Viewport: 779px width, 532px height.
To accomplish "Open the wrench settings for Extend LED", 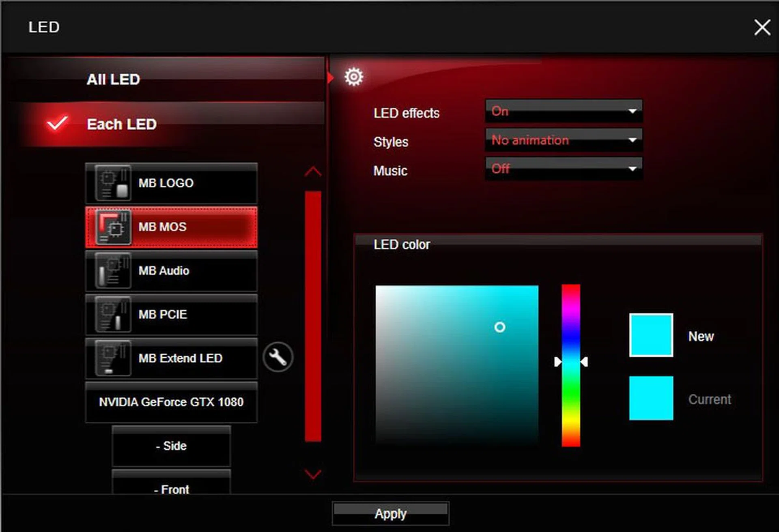I will coord(278,357).
